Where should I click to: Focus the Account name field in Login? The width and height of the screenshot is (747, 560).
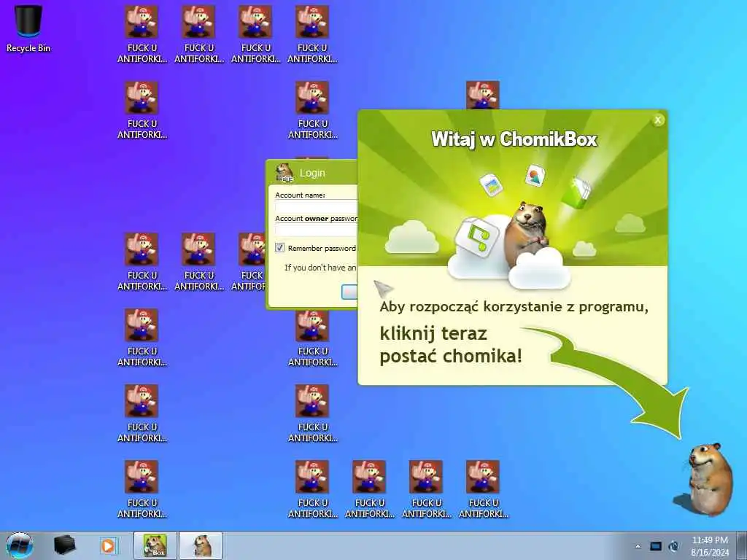pyautogui.click(x=317, y=206)
